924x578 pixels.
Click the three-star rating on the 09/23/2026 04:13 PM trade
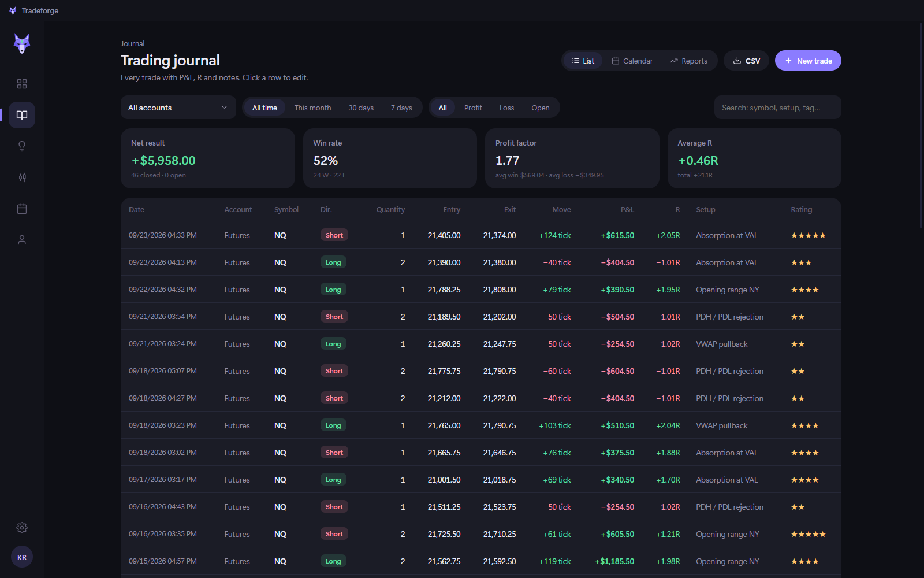coord(801,262)
